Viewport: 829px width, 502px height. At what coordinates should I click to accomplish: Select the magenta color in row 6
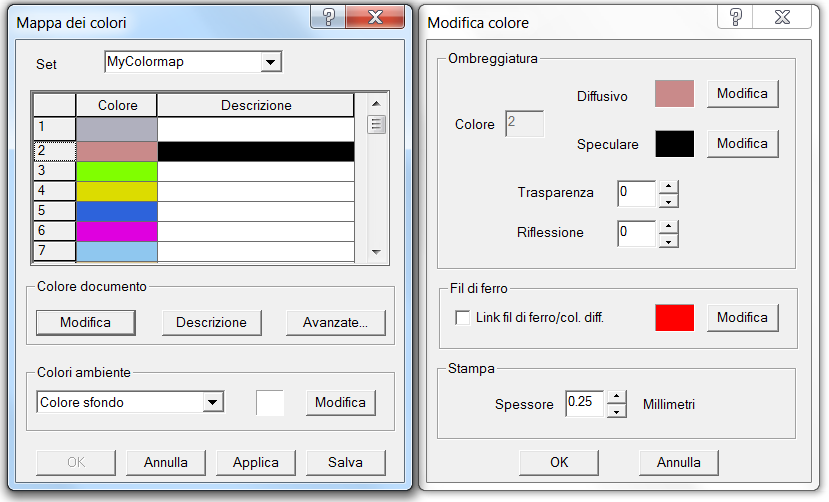(x=117, y=231)
